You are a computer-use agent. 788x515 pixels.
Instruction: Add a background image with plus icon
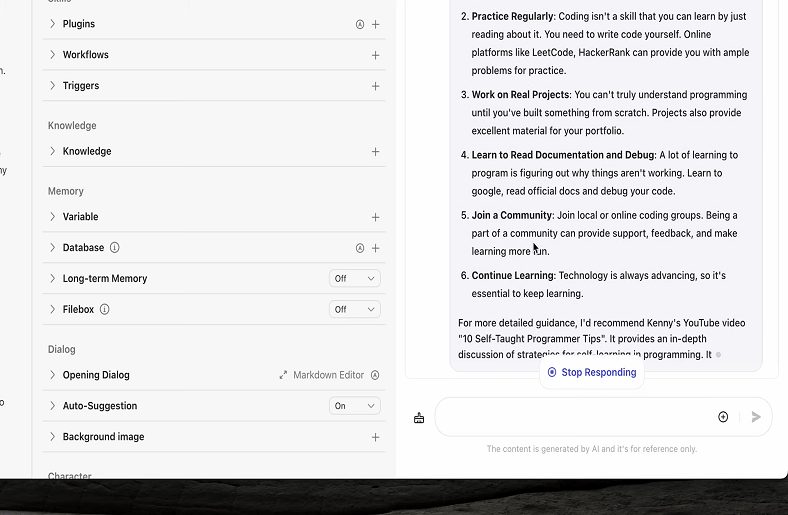[375, 437]
